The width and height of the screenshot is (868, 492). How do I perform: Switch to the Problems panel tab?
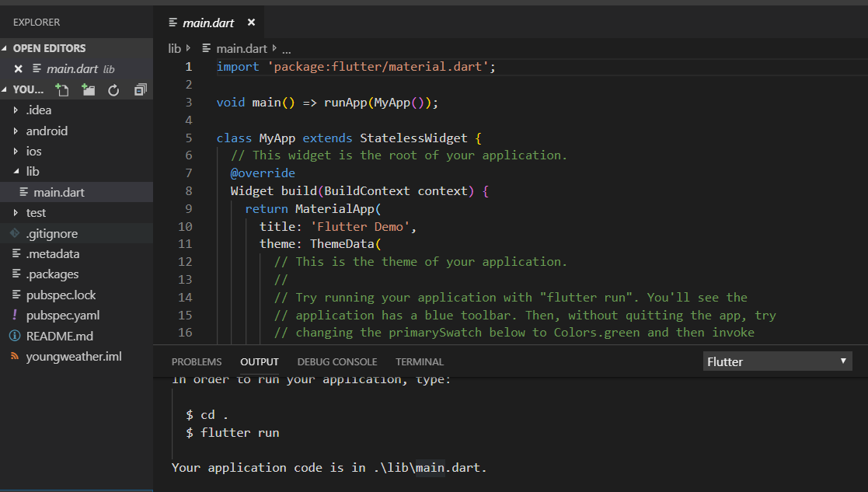pos(197,362)
